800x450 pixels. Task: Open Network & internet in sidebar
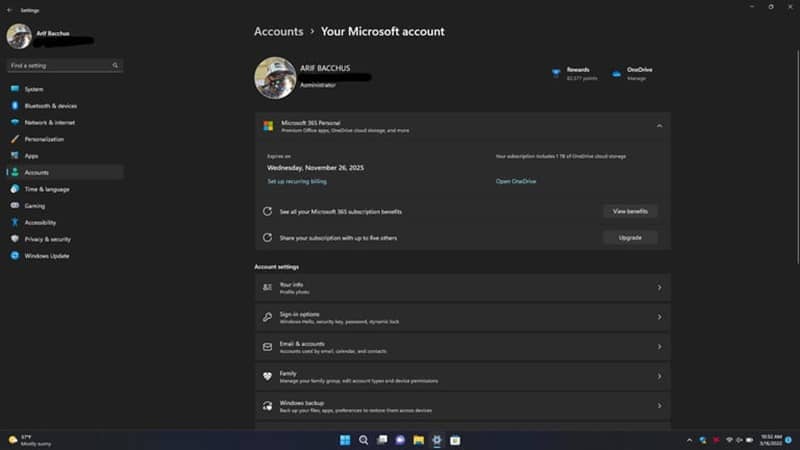point(50,122)
